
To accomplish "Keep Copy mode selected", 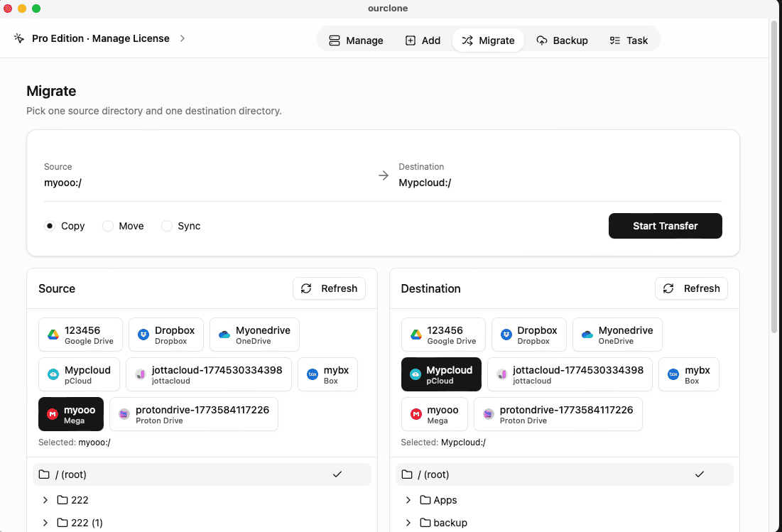I will tap(50, 225).
